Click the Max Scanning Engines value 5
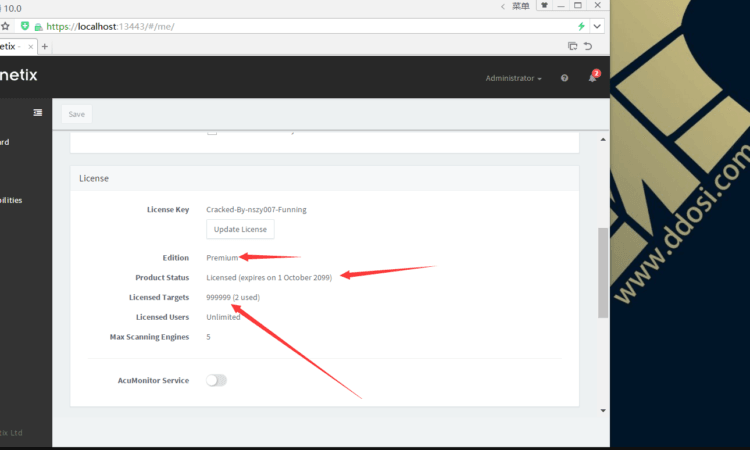Image resolution: width=750 pixels, height=450 pixels. [x=208, y=337]
